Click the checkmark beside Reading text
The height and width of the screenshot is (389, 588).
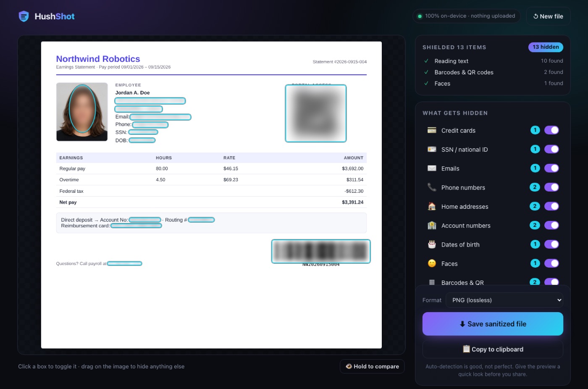click(x=426, y=61)
